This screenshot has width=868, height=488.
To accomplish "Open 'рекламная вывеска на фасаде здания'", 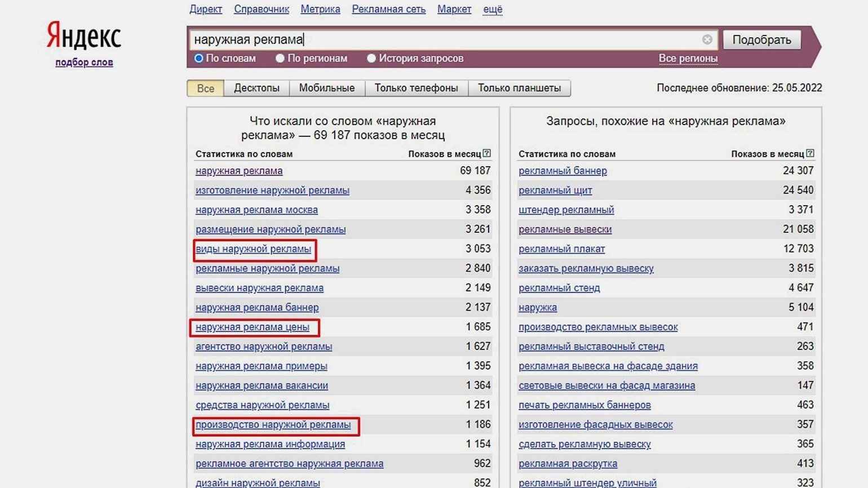I will [608, 366].
